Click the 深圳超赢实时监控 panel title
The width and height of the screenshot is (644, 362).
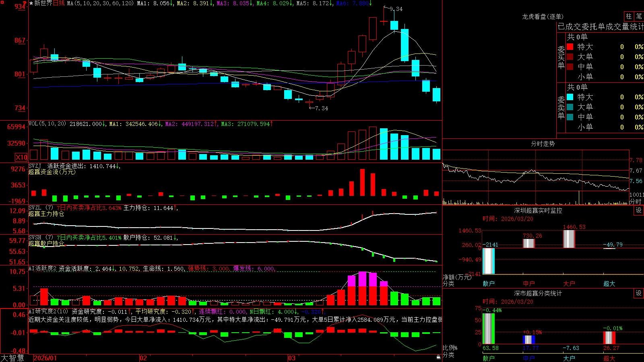pyautogui.click(x=538, y=210)
